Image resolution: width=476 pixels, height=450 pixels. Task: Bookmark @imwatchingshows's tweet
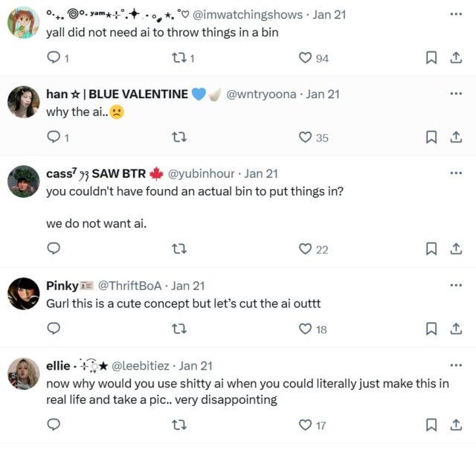[x=431, y=58]
